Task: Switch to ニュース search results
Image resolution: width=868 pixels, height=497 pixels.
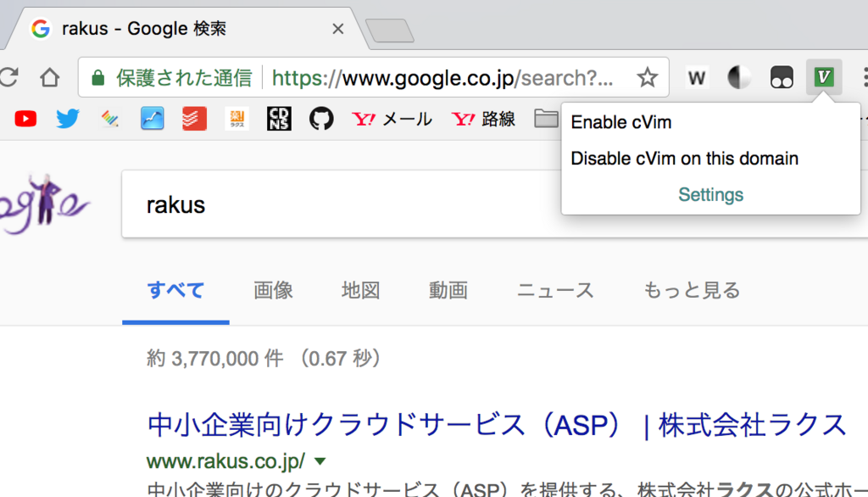Action: [x=555, y=290]
